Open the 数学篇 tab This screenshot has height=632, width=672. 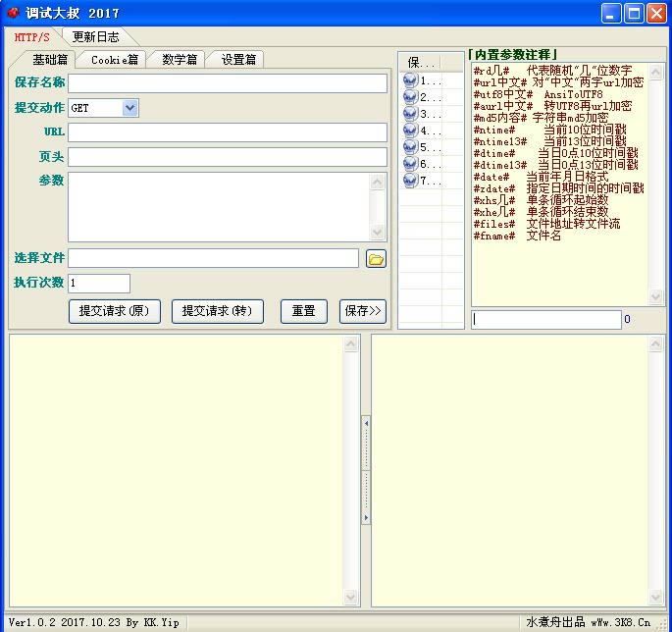coord(180,60)
